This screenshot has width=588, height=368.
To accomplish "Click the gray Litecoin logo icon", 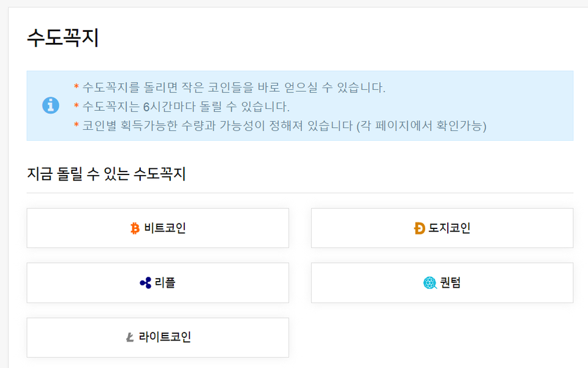I will (130, 337).
